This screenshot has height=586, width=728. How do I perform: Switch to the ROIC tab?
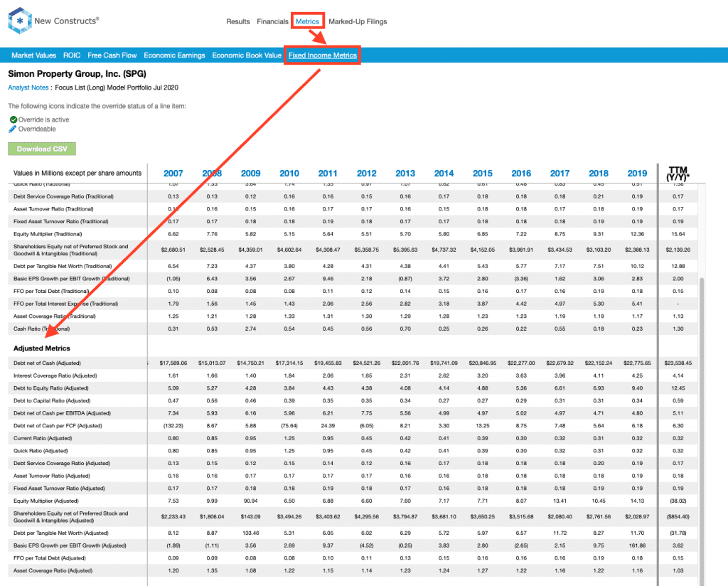pyautogui.click(x=72, y=55)
